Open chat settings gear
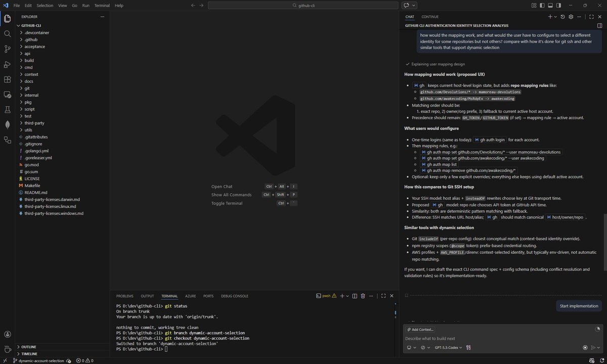Image resolution: width=607 pixels, height=364 pixels. point(571,17)
